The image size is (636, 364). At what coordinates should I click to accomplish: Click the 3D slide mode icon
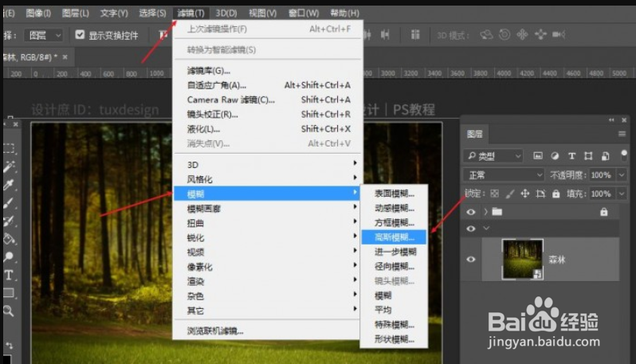tap(540, 35)
